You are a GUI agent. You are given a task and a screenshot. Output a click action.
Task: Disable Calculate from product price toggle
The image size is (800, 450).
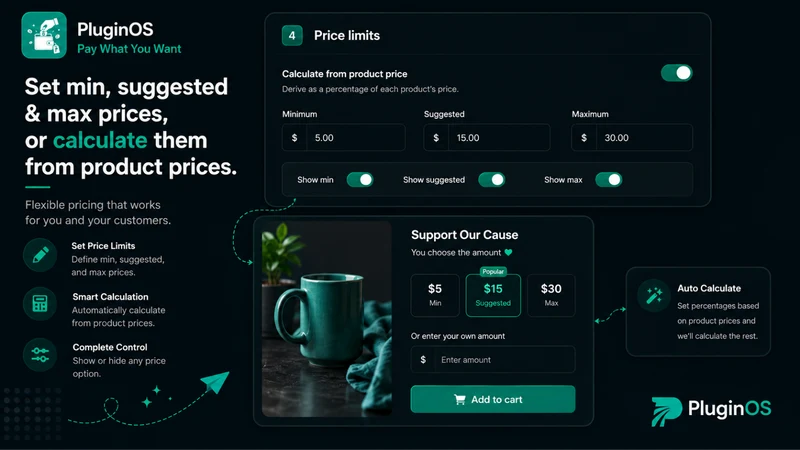pyautogui.click(x=677, y=73)
